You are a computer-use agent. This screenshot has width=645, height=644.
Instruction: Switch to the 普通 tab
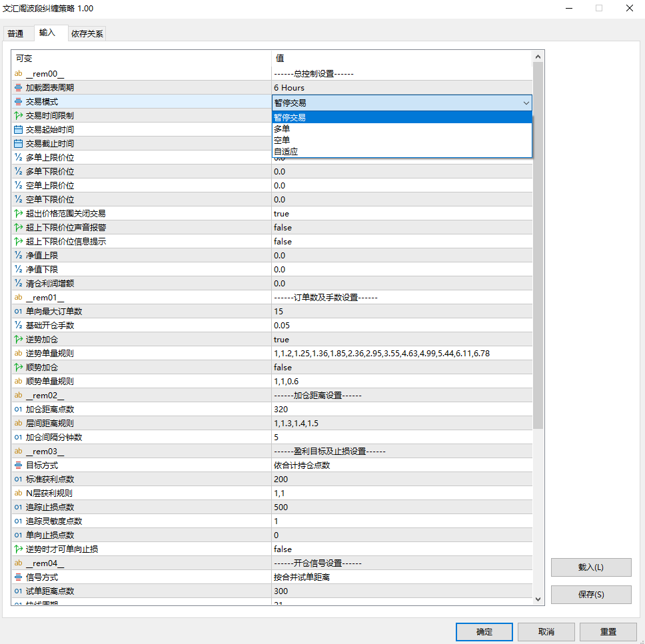click(x=15, y=33)
